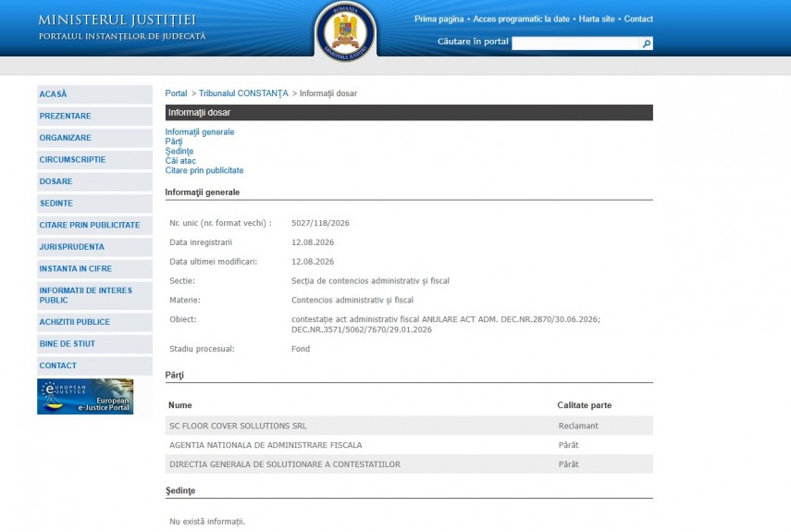
Task: Click the Stadiu procesual value 'Fond'
Action: click(x=300, y=349)
